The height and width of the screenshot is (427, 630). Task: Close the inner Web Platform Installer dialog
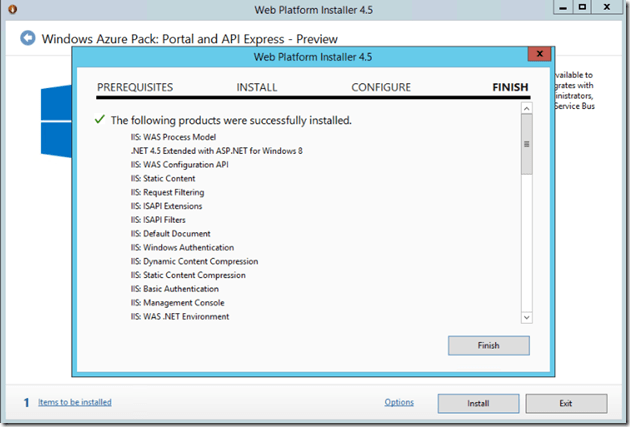[x=540, y=53]
